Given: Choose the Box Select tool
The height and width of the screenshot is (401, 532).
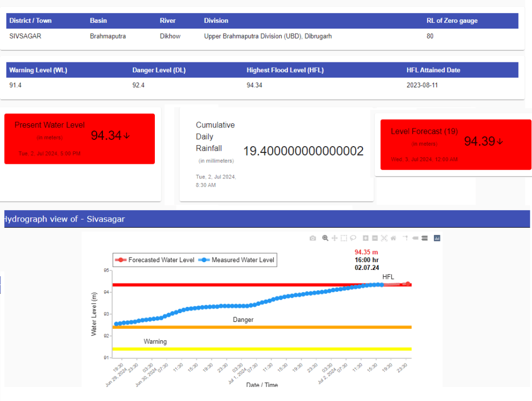Looking at the screenshot, I should click(343, 238).
